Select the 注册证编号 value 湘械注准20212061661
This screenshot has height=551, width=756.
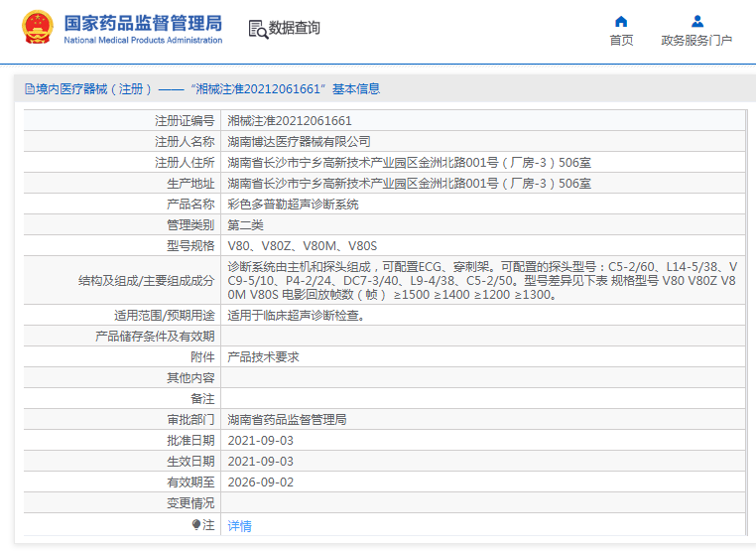[x=290, y=120]
